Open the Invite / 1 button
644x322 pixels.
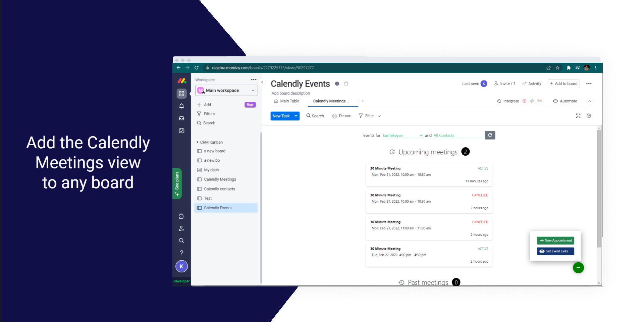point(504,84)
